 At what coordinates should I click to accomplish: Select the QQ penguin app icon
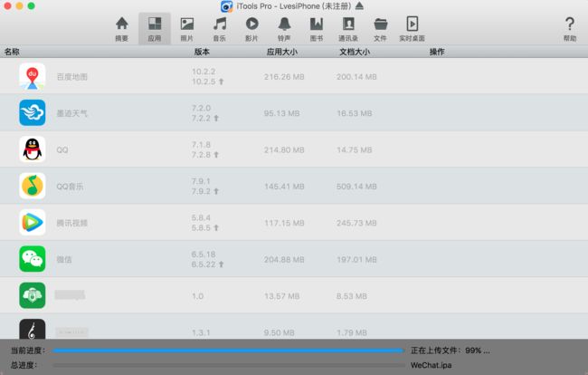point(33,149)
